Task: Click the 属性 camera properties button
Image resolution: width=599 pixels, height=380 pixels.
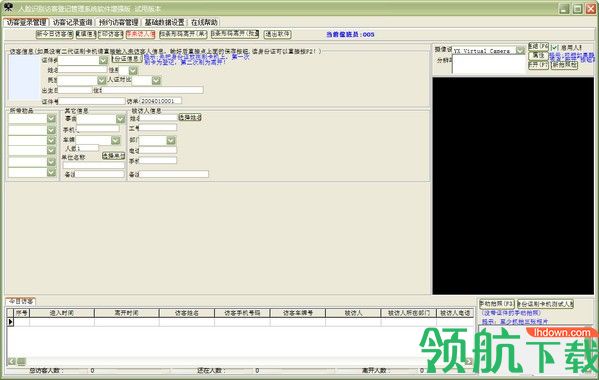Action: (x=539, y=56)
